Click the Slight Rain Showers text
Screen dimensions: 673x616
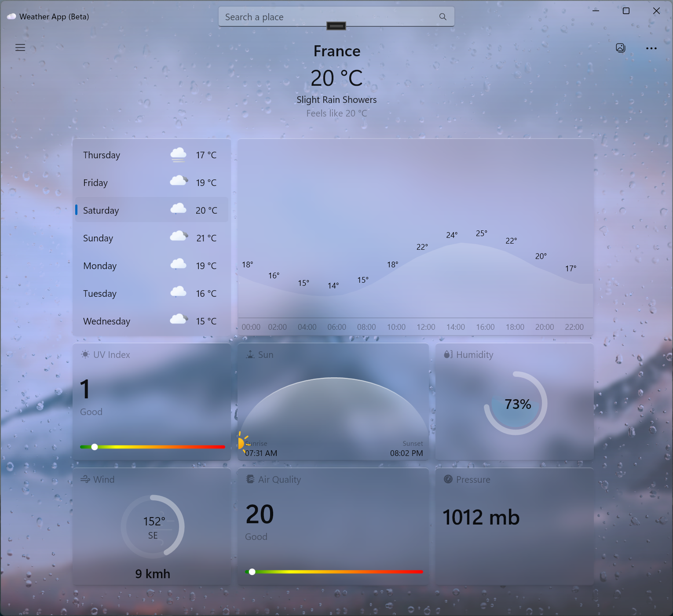click(336, 99)
